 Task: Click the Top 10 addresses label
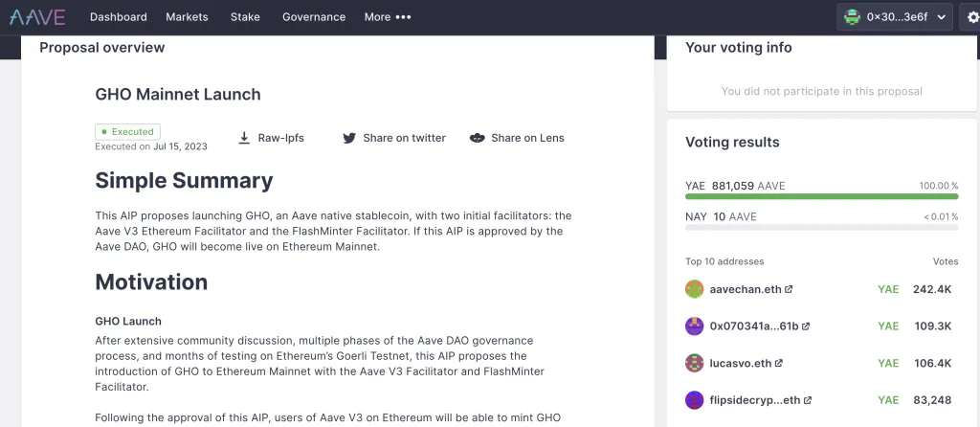724,261
